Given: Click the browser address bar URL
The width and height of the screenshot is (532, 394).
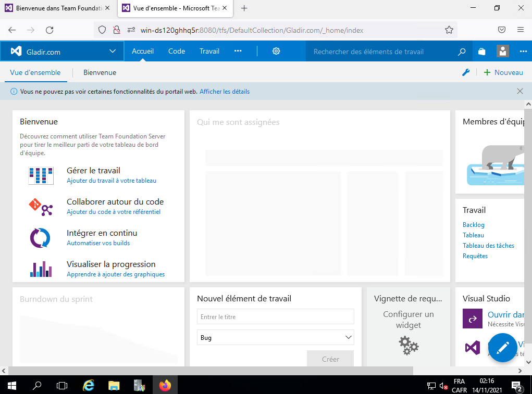Looking at the screenshot, I should [x=252, y=30].
